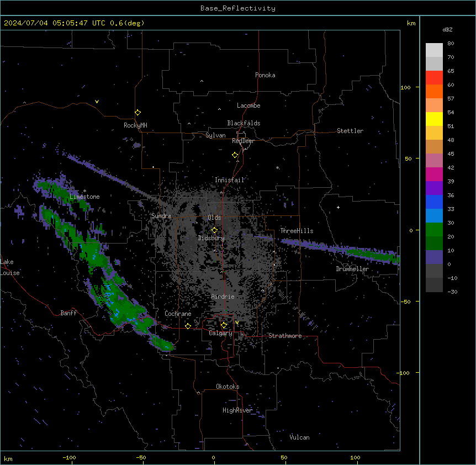The width and height of the screenshot is (476, 465).
Task: Select the Drumheller label
Action: (x=352, y=269)
